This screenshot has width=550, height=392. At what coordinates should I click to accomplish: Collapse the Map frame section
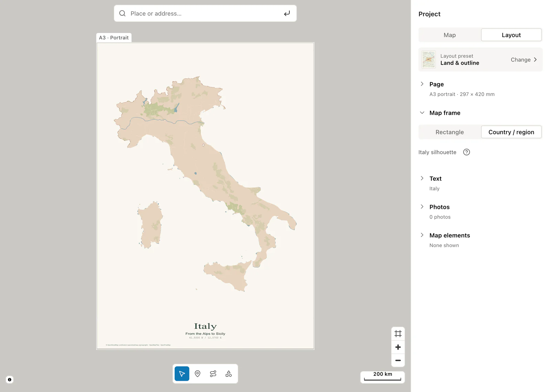coord(422,113)
